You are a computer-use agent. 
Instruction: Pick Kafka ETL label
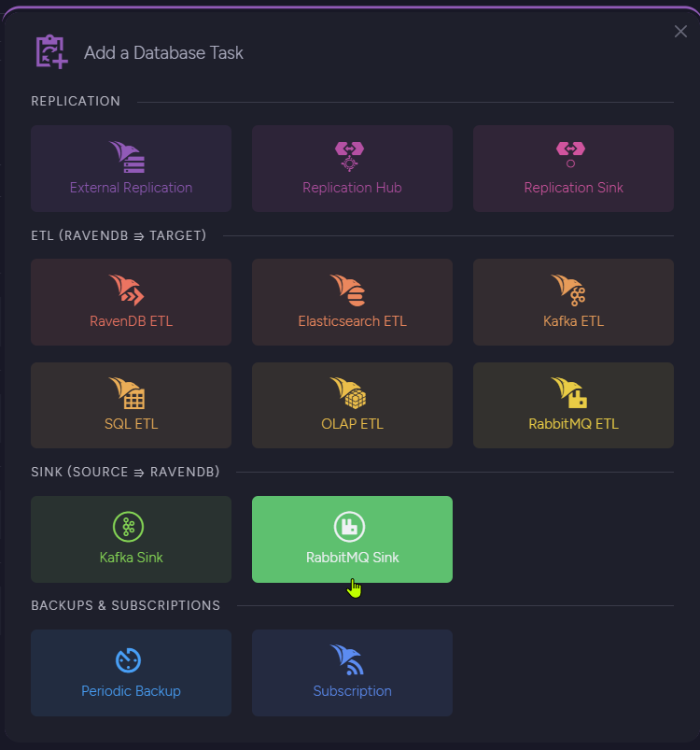[573, 321]
